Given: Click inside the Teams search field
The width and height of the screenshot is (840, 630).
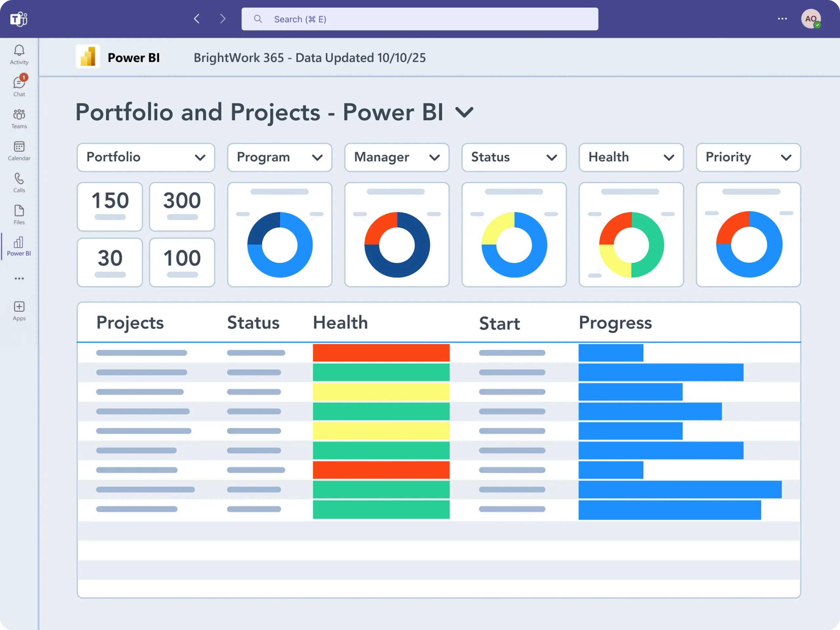Looking at the screenshot, I should pyautogui.click(x=419, y=19).
